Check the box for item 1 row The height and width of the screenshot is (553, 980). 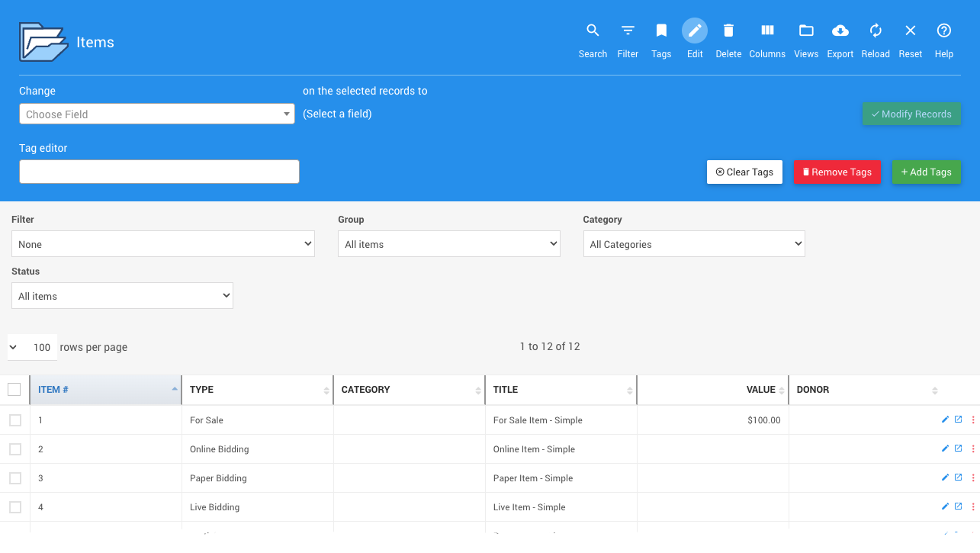click(15, 420)
